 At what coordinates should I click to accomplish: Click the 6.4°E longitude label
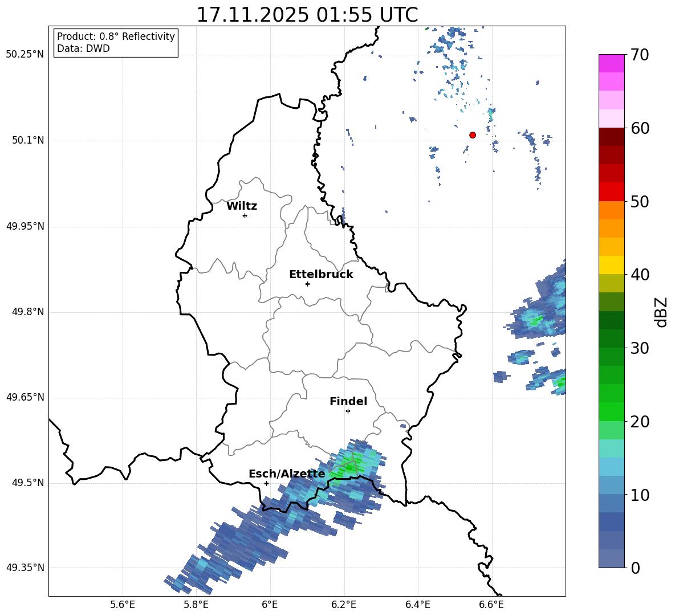point(417,605)
